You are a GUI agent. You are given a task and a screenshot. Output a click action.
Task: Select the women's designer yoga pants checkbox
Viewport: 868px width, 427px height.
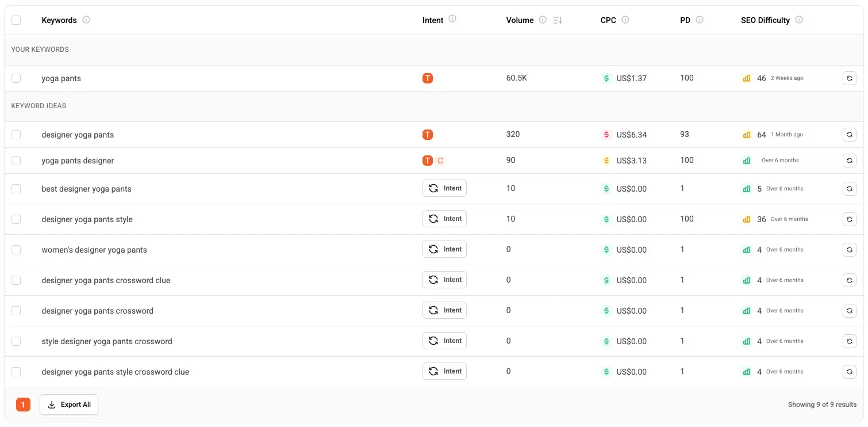click(16, 250)
